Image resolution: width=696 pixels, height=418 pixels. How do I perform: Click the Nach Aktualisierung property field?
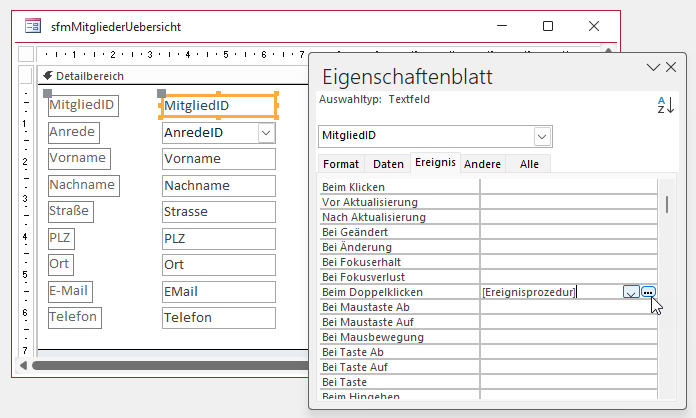click(569, 217)
